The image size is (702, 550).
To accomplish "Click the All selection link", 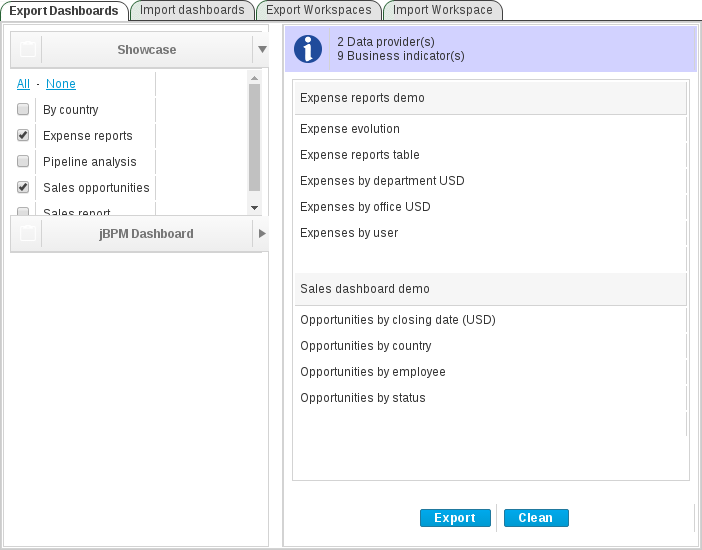I will (x=23, y=84).
